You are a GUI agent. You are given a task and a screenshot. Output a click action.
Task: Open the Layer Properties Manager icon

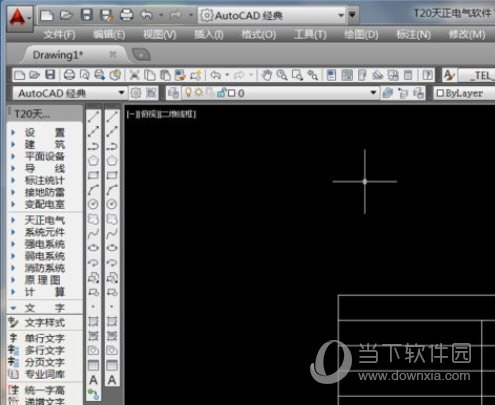(173, 93)
